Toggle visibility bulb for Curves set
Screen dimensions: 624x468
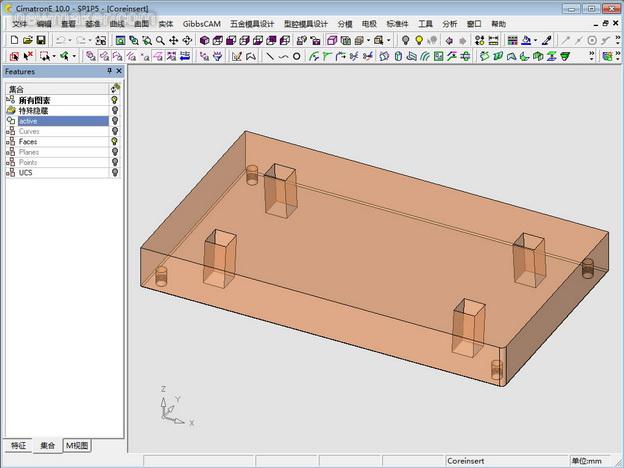click(x=115, y=131)
